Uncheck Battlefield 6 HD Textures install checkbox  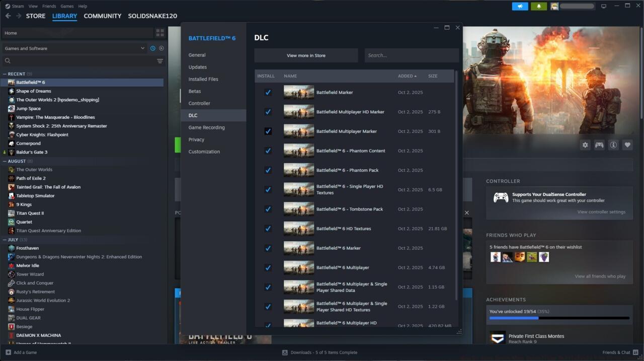coord(268,228)
